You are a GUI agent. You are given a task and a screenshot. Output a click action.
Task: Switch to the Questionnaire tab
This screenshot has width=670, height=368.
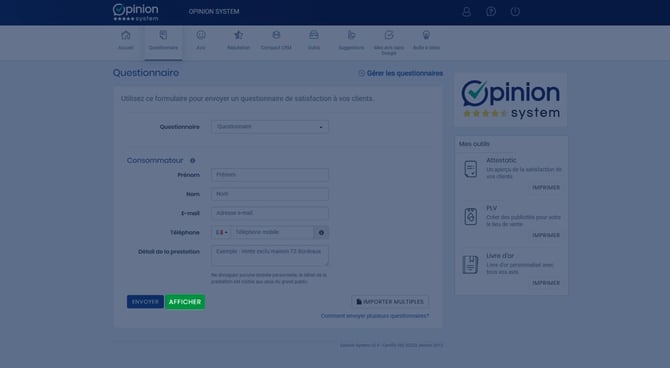pyautogui.click(x=163, y=42)
